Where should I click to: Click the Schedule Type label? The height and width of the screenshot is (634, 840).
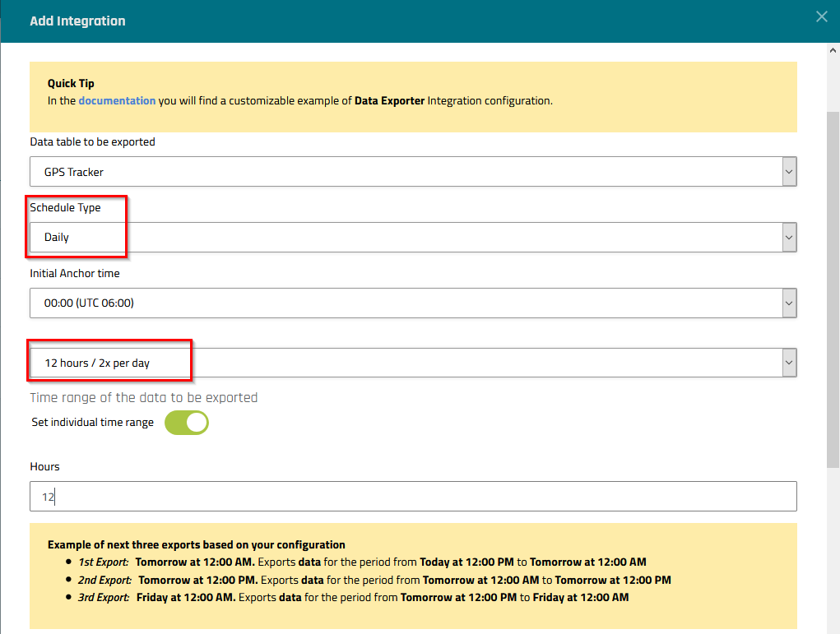click(x=65, y=207)
